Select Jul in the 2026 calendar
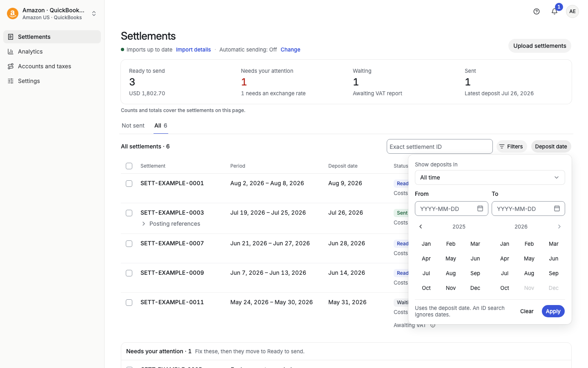 (x=505, y=273)
